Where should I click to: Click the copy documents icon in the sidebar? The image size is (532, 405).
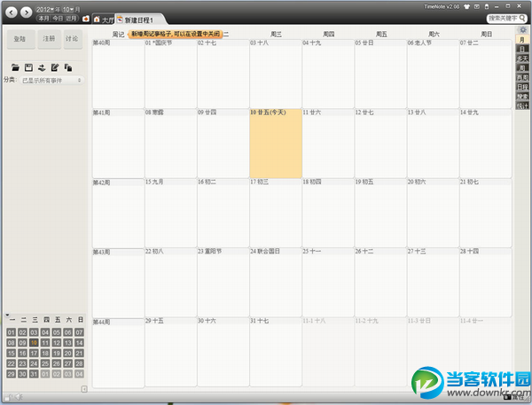coord(68,67)
